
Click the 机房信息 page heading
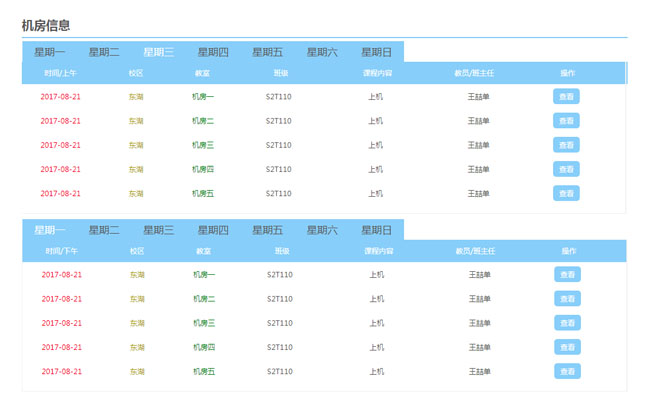46,25
